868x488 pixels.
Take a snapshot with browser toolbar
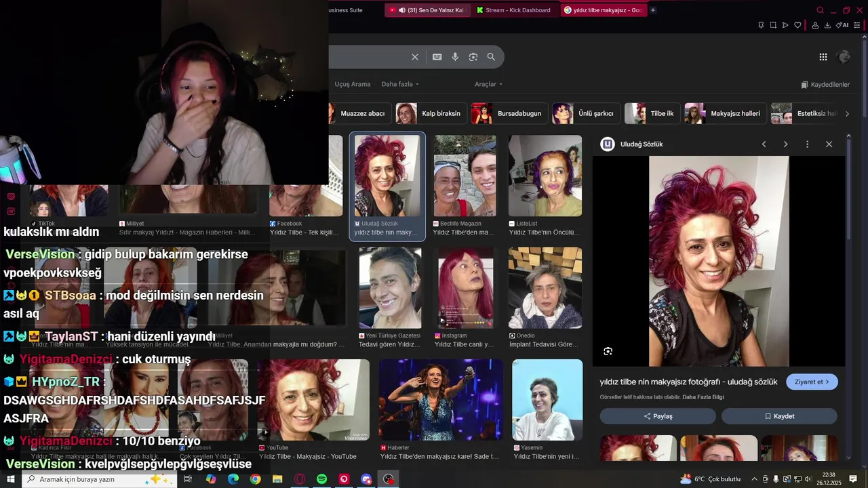click(x=773, y=25)
